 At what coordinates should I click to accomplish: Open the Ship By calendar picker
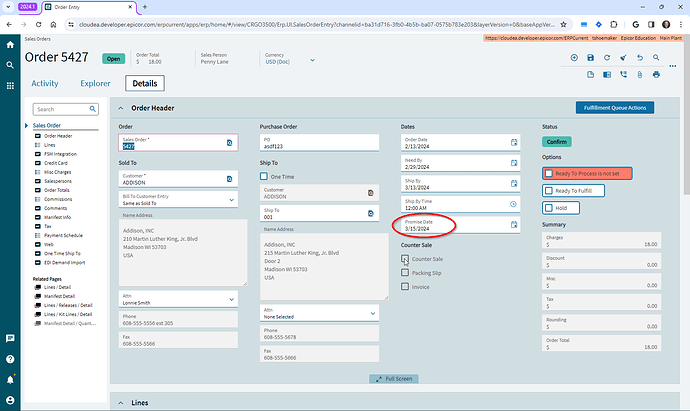514,183
